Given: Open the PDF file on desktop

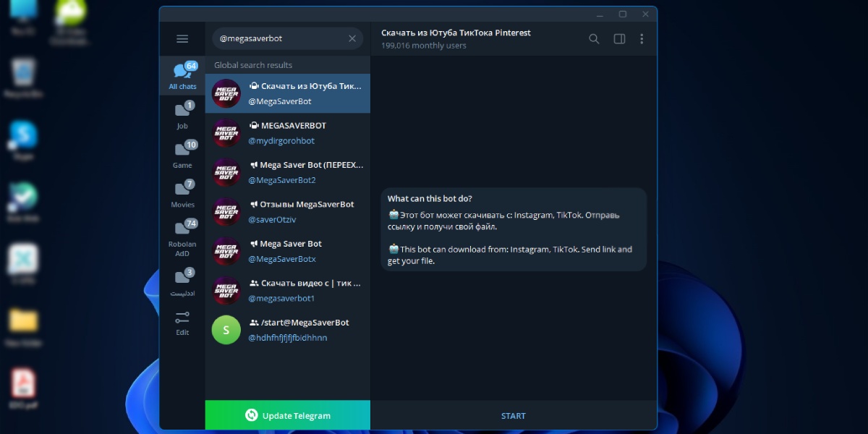Looking at the screenshot, I should tap(23, 389).
